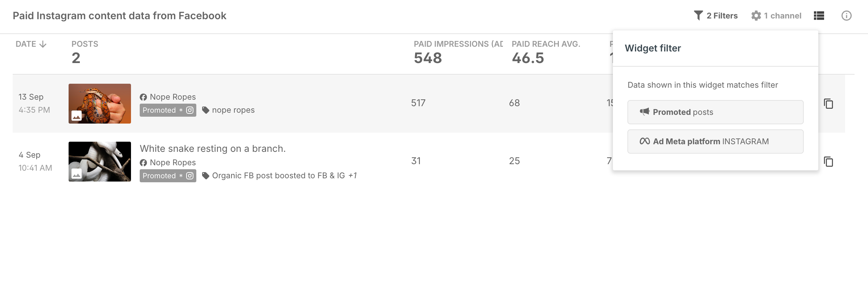The height and width of the screenshot is (287, 868).
Task: Select the Promoted posts filter
Action: (x=715, y=112)
